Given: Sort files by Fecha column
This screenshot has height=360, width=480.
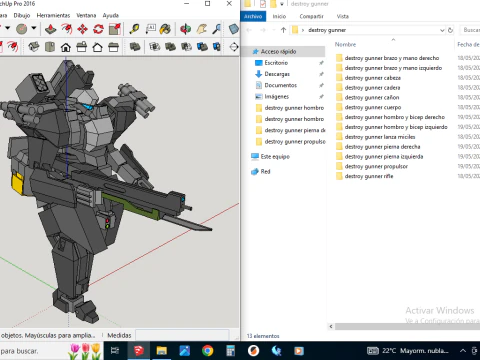Looking at the screenshot, I should 468,44.
